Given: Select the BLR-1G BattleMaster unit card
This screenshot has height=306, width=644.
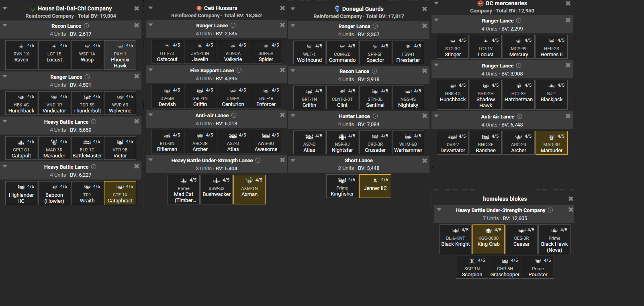Looking at the screenshot, I should (87, 148).
